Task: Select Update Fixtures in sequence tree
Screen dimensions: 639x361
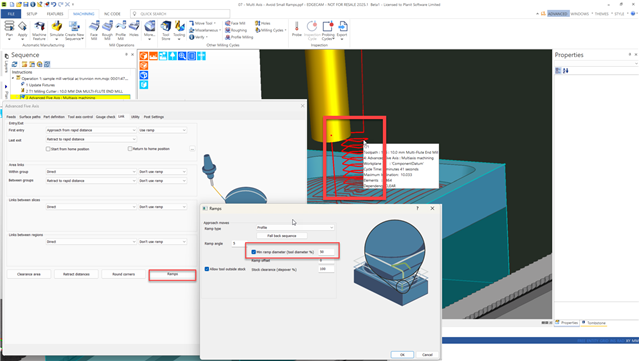Action: pos(40,85)
